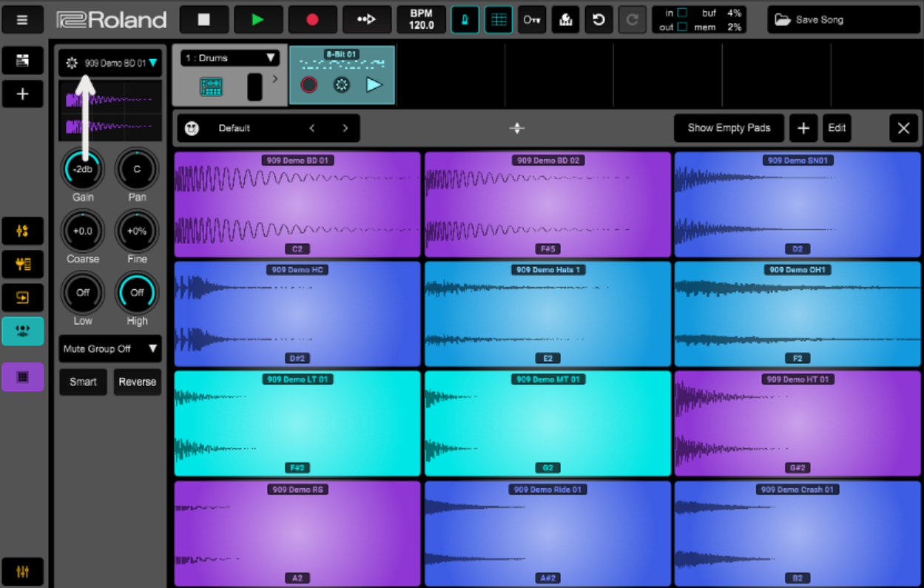924x588 pixels.
Task: Trigger the 909 Demo BD 02 pad
Action: click(x=547, y=205)
